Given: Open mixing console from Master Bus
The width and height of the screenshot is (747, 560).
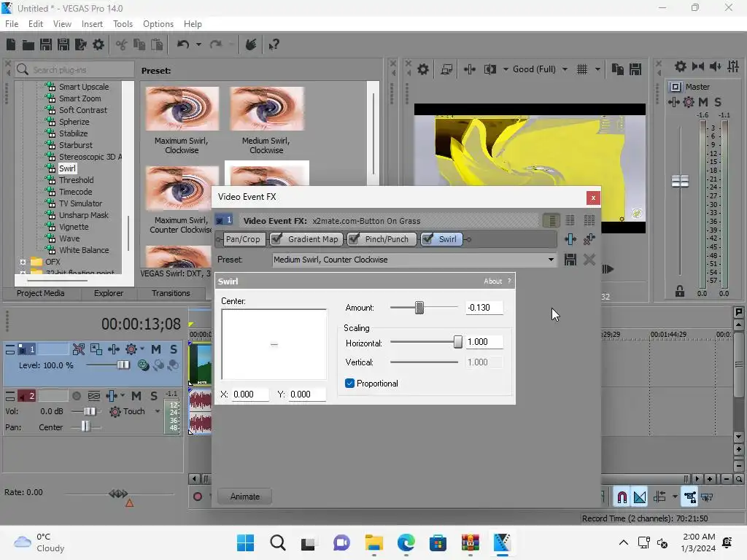Looking at the screenshot, I should 733,66.
